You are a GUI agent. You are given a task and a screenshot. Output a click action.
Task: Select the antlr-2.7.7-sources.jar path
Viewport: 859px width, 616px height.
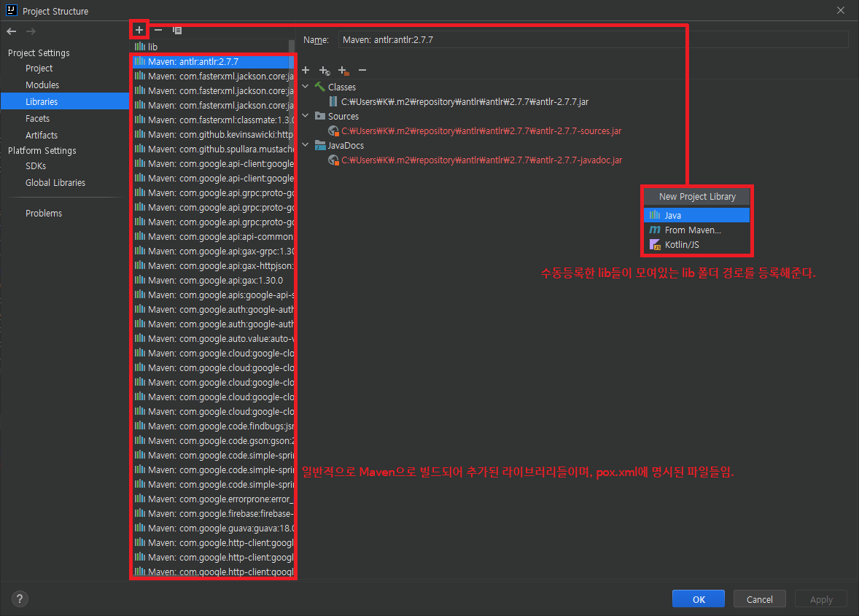click(481, 131)
